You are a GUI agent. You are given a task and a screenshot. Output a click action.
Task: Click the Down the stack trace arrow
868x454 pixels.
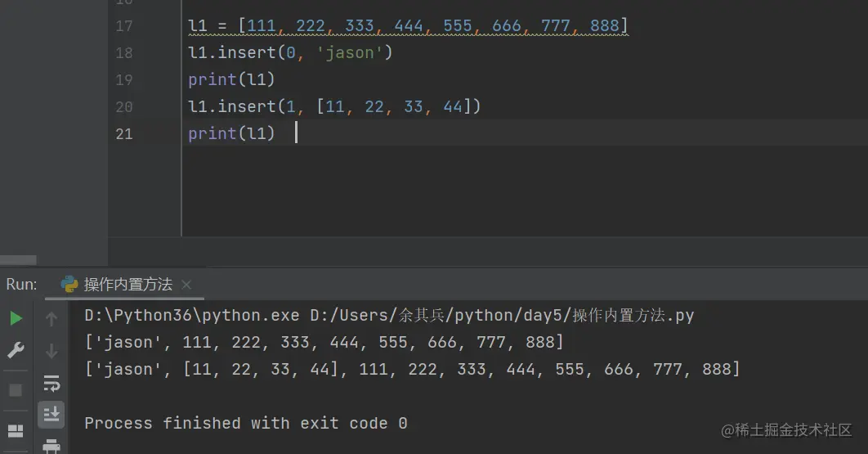(51, 351)
